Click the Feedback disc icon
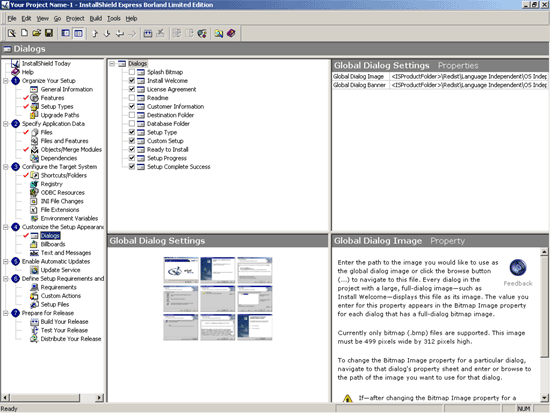This screenshot has height=413, width=550. pyautogui.click(x=518, y=267)
